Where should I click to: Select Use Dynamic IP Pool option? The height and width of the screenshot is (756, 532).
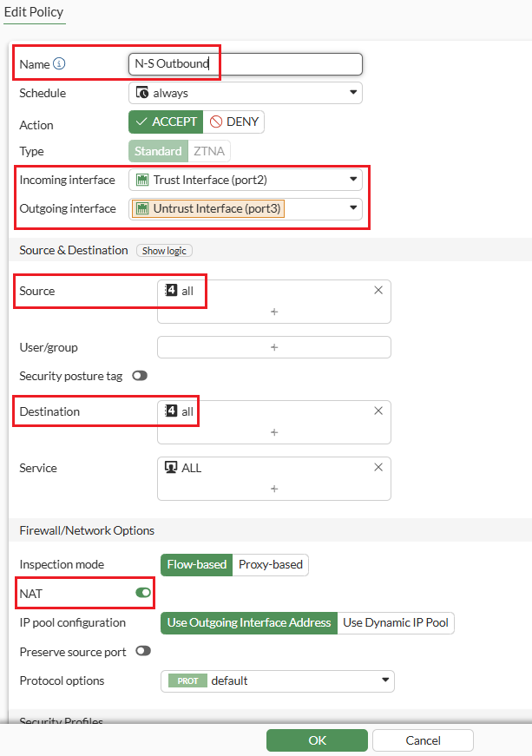pyautogui.click(x=396, y=622)
